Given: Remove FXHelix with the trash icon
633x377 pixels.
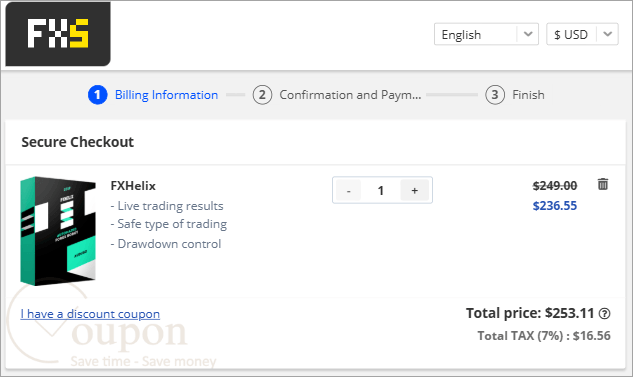Looking at the screenshot, I should point(603,184).
